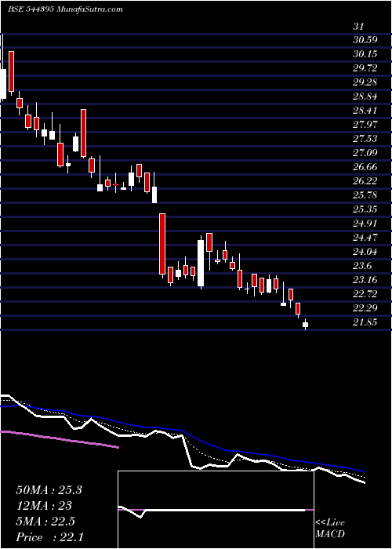This screenshot has width=392, height=549.
Task: Click the long red gap-down candle below 25.35
Action: (162, 244)
